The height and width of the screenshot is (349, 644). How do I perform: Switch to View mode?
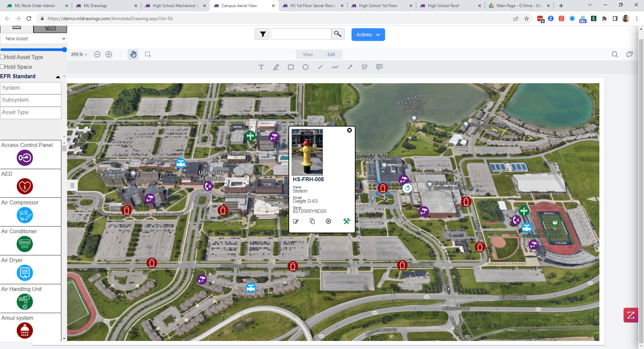(x=308, y=54)
